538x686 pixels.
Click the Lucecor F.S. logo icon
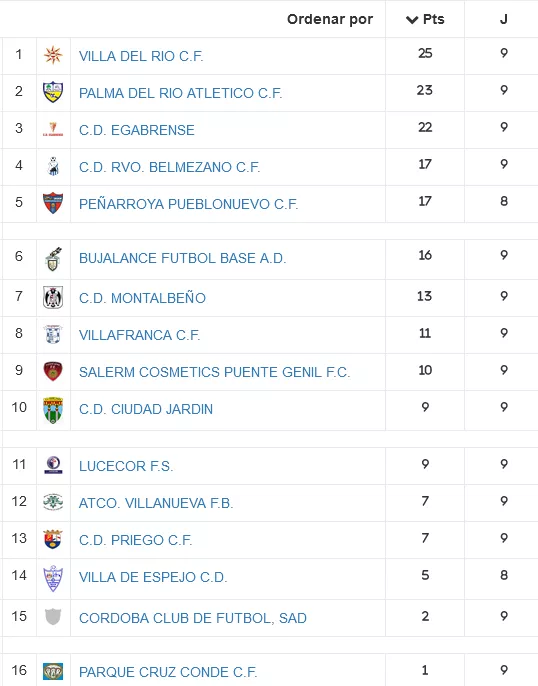pos(53,465)
